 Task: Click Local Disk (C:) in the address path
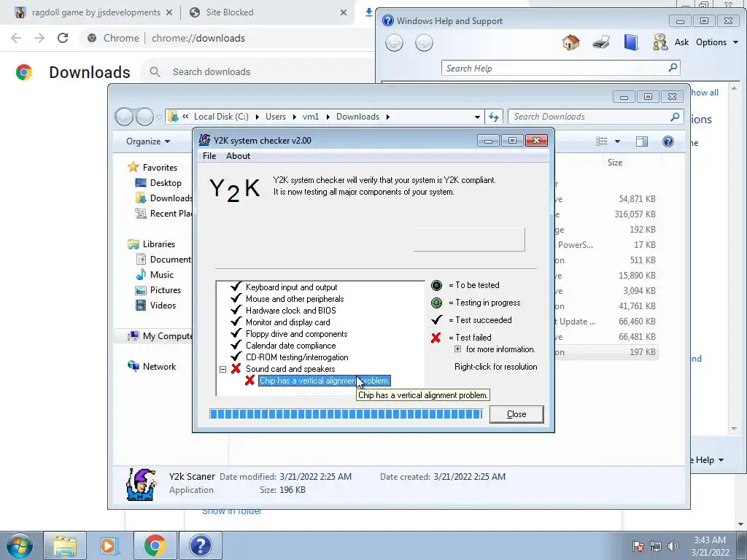point(221,117)
